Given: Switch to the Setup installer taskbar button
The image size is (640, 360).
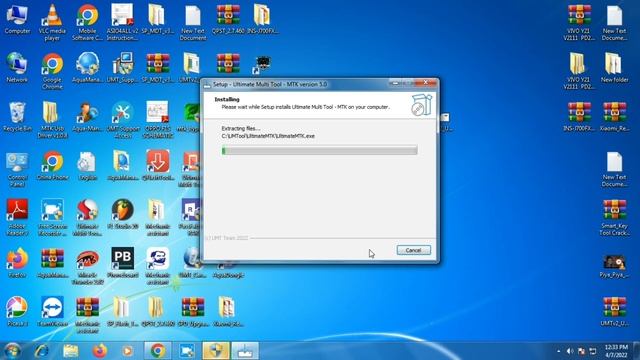Looking at the screenshot, I should click(245, 351).
